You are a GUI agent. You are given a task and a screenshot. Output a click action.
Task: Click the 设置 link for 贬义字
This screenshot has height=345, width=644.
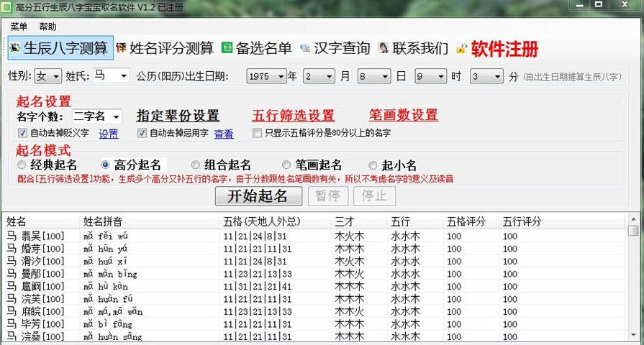[x=109, y=134]
